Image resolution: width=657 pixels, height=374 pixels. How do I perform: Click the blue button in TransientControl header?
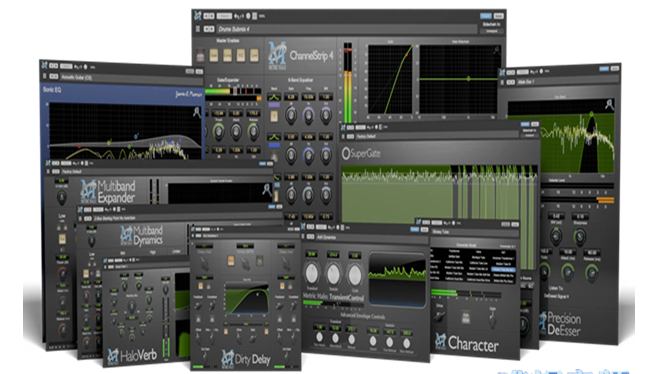[414, 230]
